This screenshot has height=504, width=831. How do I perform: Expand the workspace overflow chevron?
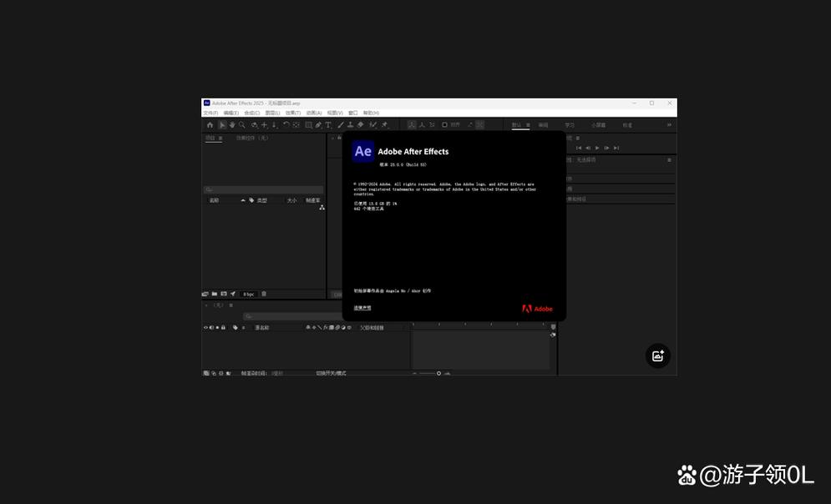[x=669, y=125]
